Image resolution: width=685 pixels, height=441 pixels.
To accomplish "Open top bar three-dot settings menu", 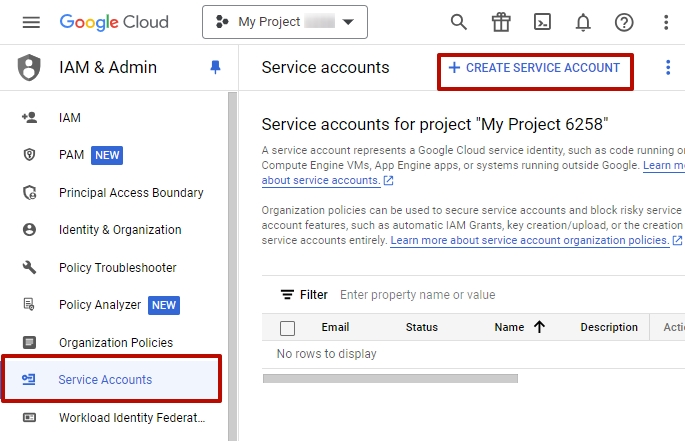I will coord(666,22).
